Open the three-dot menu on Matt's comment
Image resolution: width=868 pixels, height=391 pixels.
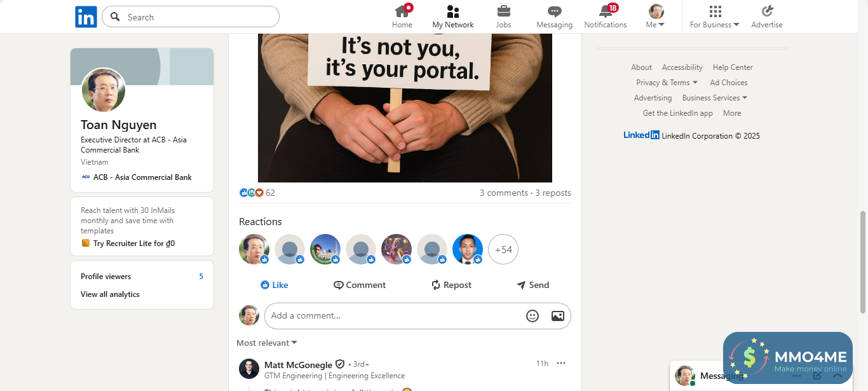561,363
